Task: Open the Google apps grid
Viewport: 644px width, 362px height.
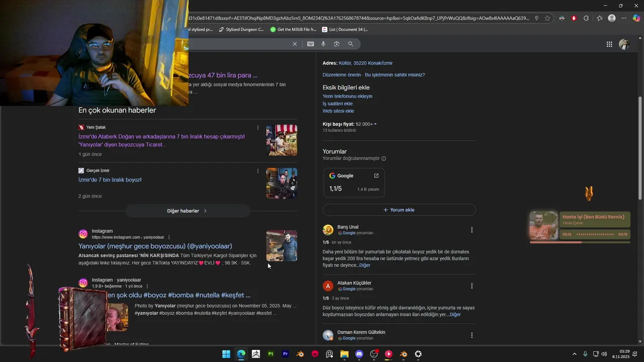Action: [x=609, y=44]
